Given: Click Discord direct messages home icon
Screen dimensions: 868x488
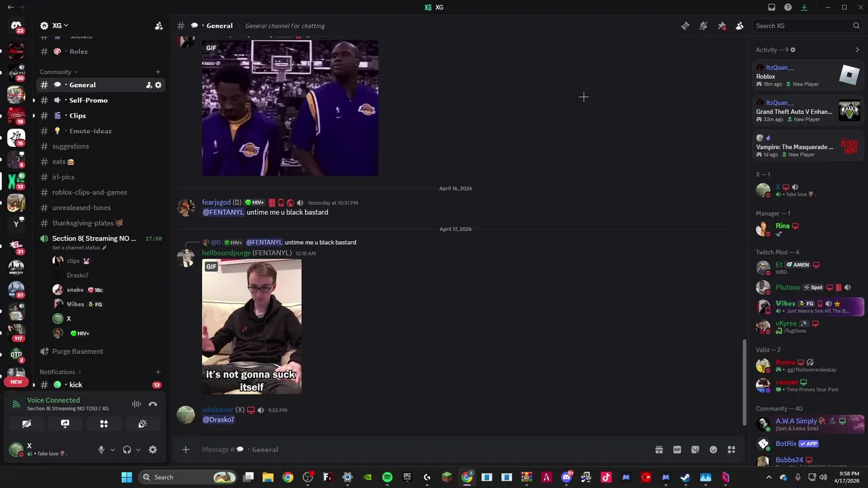Looking at the screenshot, I should point(16,26).
